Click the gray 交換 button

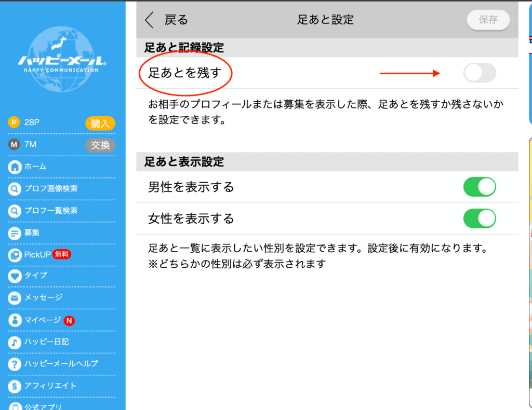pos(100,145)
